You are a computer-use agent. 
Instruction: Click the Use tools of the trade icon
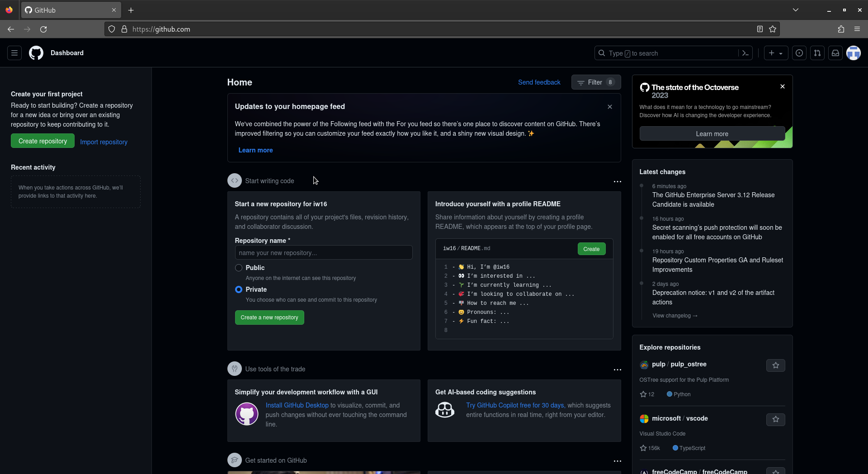(x=234, y=369)
